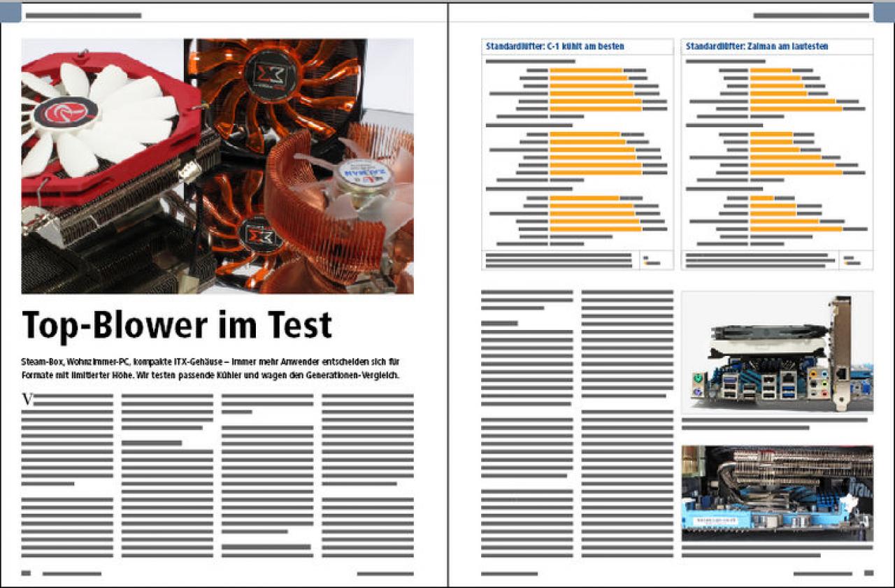Click chart title "Standardlüfter: C-1 kühlt am besten"
This screenshot has height=588, width=895.
(x=554, y=46)
